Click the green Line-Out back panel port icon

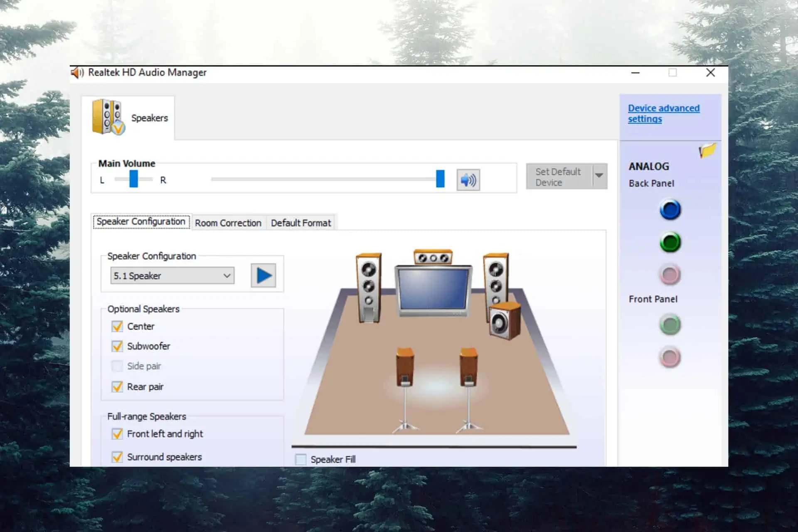tap(669, 241)
